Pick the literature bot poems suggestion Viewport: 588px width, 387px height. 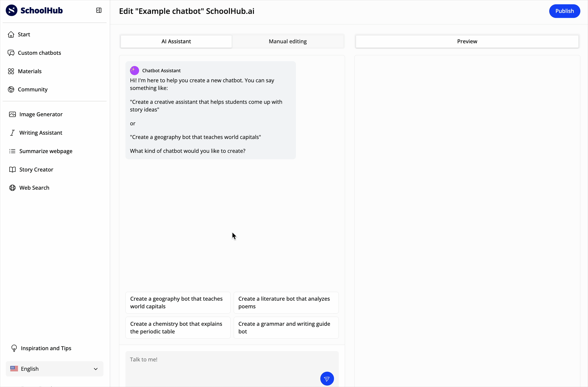pos(286,303)
